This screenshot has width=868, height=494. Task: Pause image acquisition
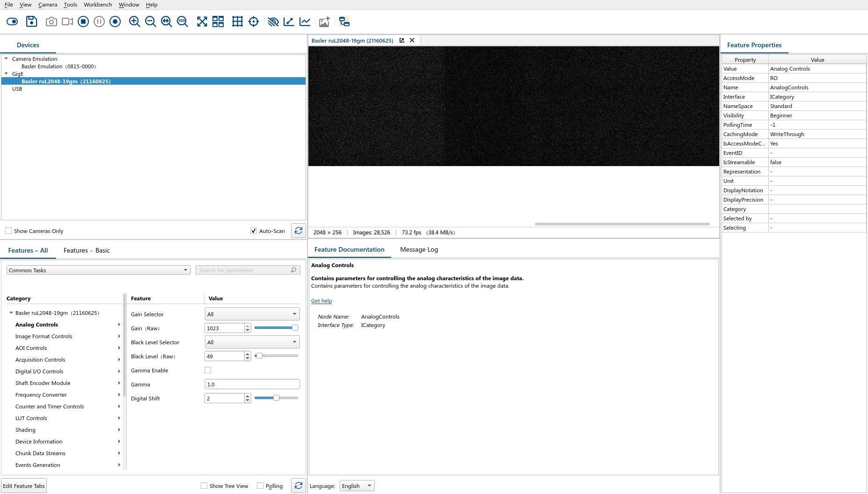[x=99, y=22]
